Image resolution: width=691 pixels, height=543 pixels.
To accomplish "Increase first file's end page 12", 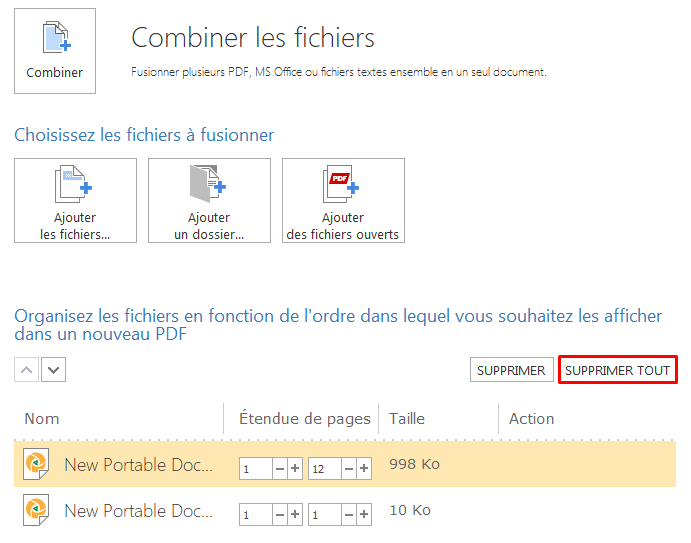I will pyautogui.click(x=364, y=469).
